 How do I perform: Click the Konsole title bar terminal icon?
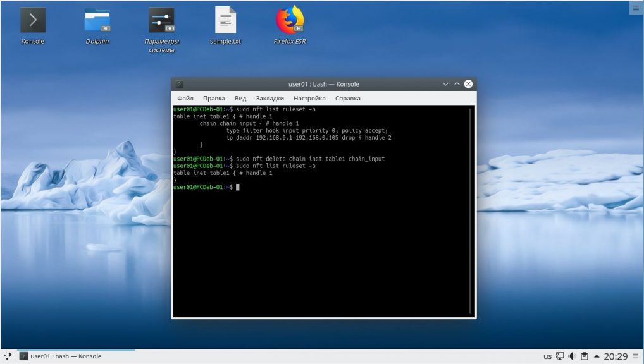180,84
